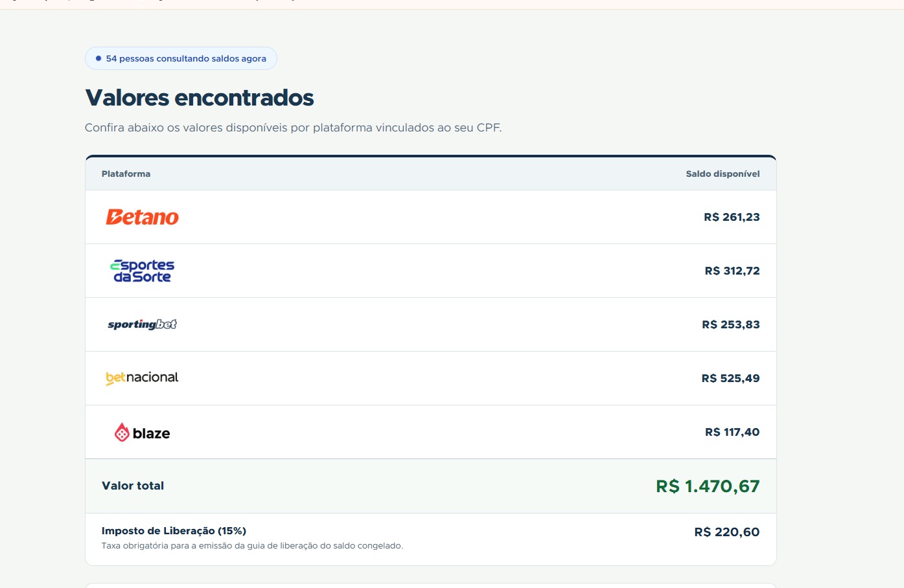Click the sportingbet logo

tap(142, 324)
